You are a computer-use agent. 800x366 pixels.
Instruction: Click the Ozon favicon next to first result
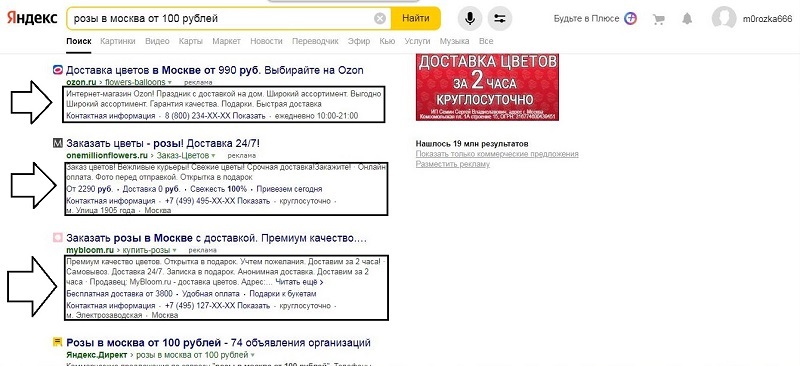(x=58, y=70)
